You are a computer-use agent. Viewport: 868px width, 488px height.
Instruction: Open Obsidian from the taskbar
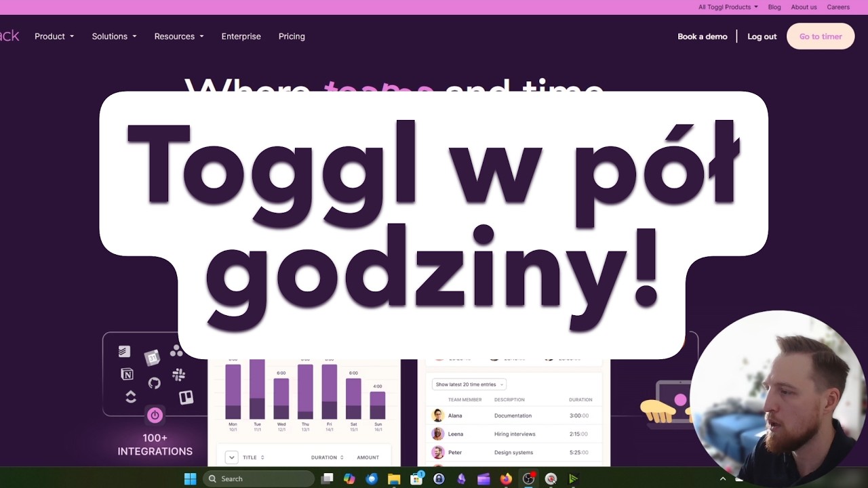[461, 479]
